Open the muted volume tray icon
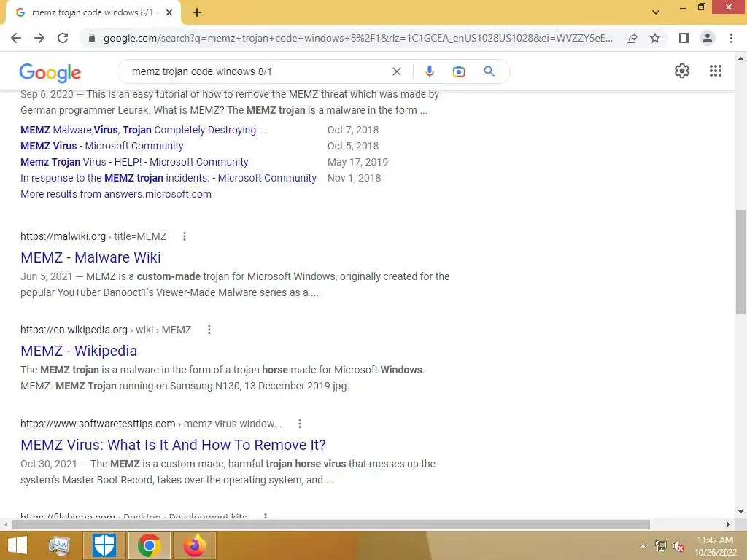 click(x=678, y=546)
